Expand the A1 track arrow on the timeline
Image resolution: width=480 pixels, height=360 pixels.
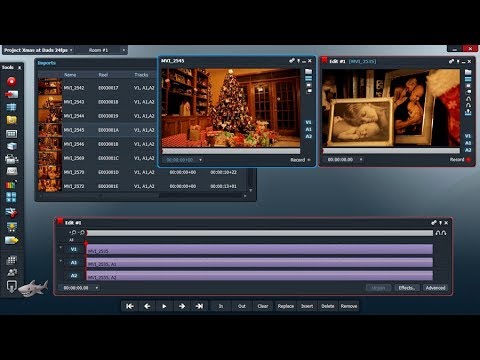pos(61,261)
